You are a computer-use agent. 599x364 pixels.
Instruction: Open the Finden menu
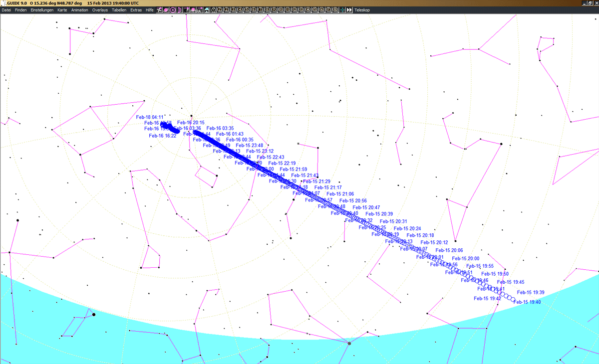click(21, 10)
